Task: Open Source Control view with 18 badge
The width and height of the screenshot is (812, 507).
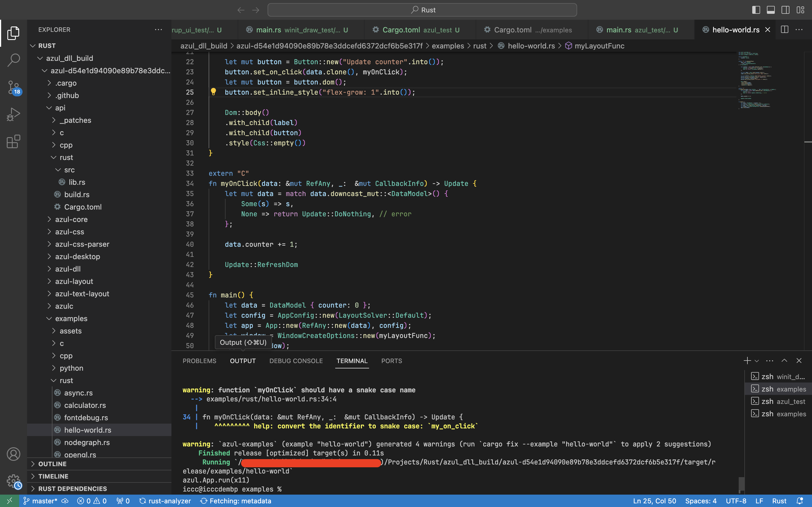Action: [x=14, y=88]
